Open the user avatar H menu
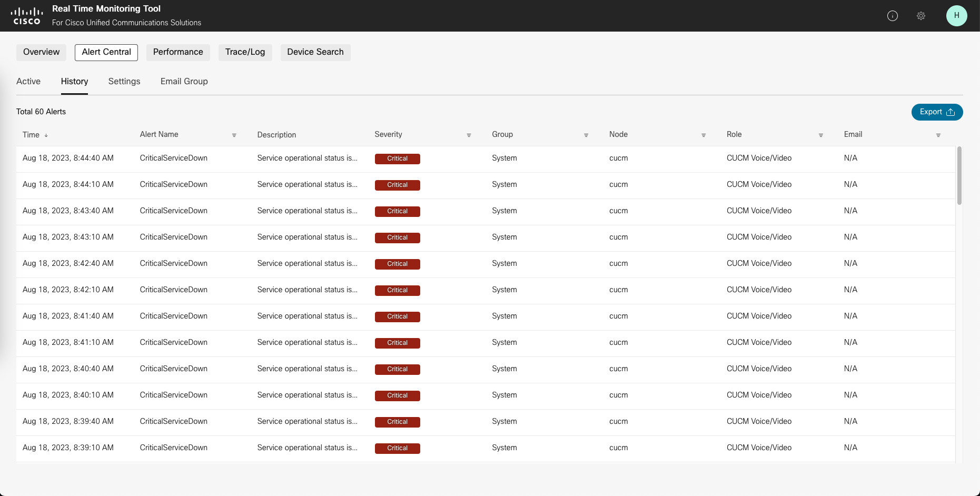980x496 pixels. click(956, 16)
